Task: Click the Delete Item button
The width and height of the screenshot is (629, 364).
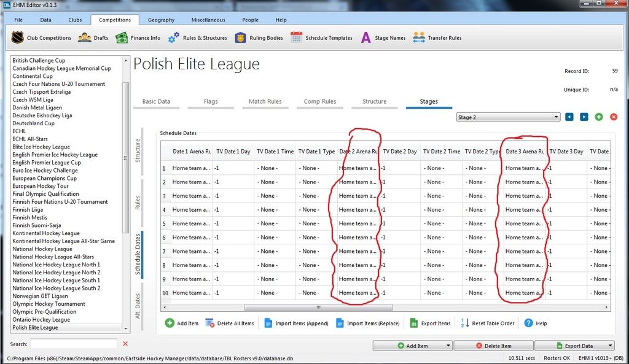Action: tap(494, 346)
